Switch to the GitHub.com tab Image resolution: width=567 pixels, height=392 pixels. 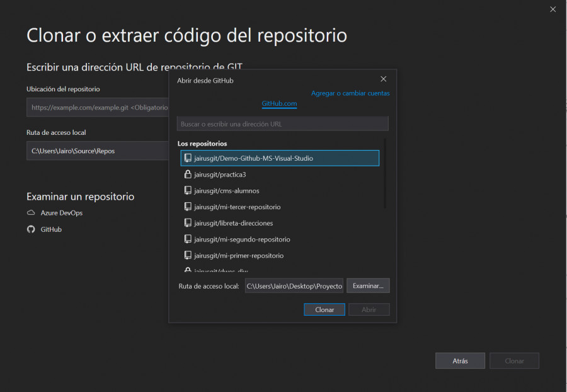tap(279, 103)
